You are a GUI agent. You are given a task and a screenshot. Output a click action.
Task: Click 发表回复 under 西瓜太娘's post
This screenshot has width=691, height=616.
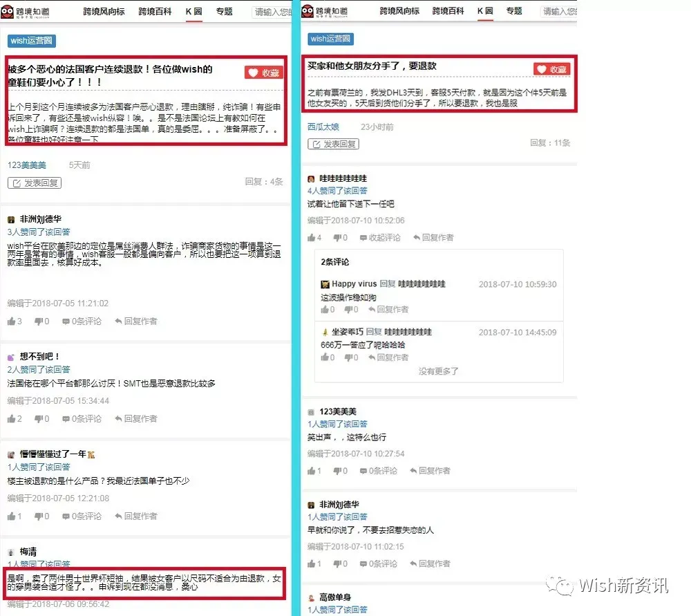coord(333,144)
